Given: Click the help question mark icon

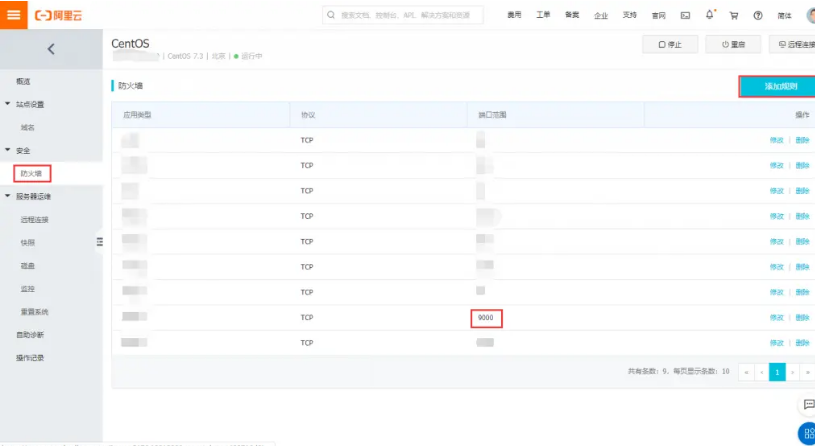Looking at the screenshot, I should (x=758, y=16).
